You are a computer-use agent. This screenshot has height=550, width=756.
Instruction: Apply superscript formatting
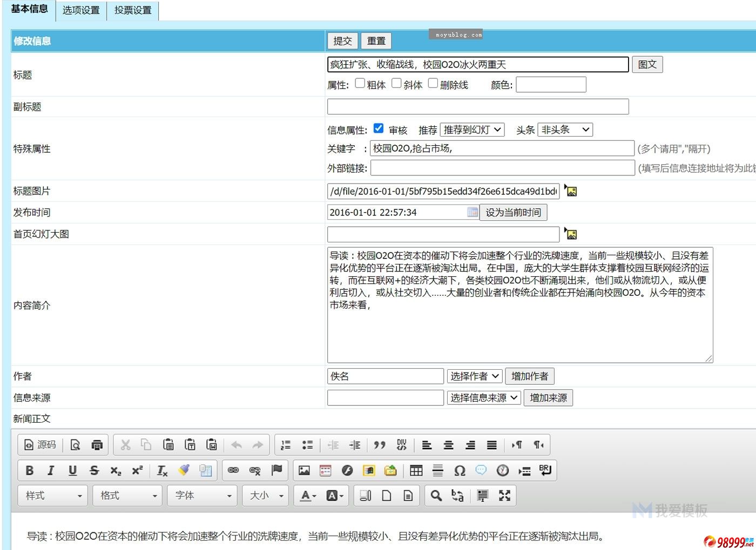pyautogui.click(x=137, y=471)
